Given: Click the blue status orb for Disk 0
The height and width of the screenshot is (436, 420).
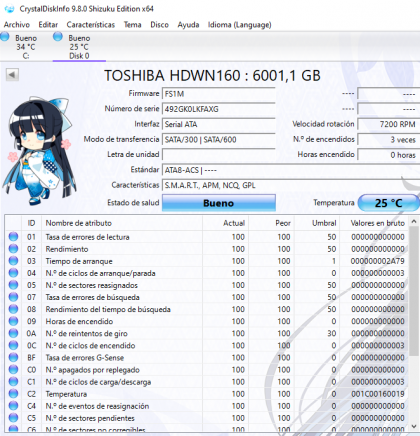Looking at the screenshot, I should pos(58,36).
